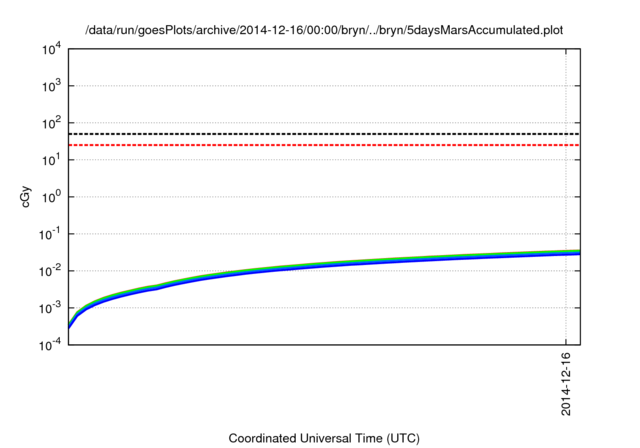Click the black dashed threshold line

tap(324, 134)
